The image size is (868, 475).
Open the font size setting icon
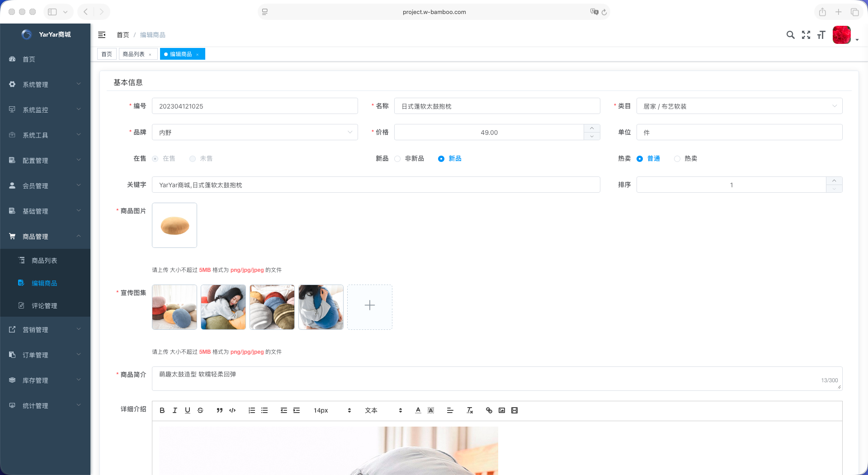pos(821,35)
